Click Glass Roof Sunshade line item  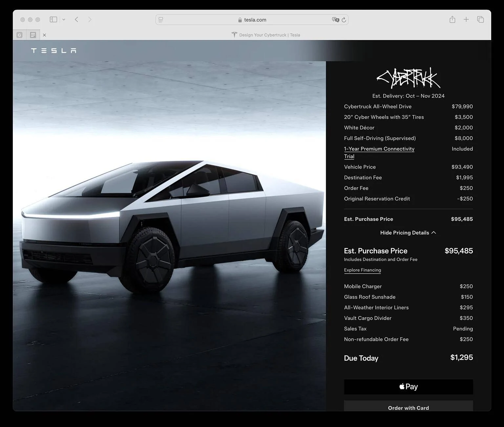[369, 297]
